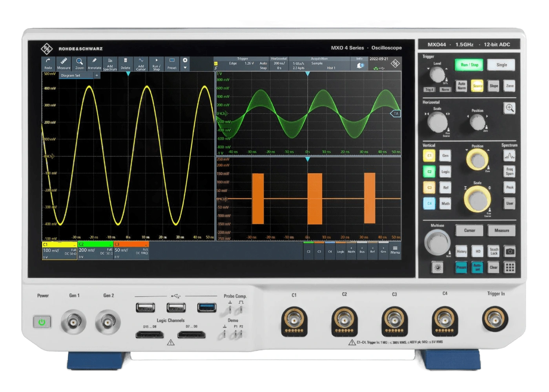Open the on-screen Horizontal settings panel
The image size is (549, 392).
pyautogui.click(x=279, y=64)
